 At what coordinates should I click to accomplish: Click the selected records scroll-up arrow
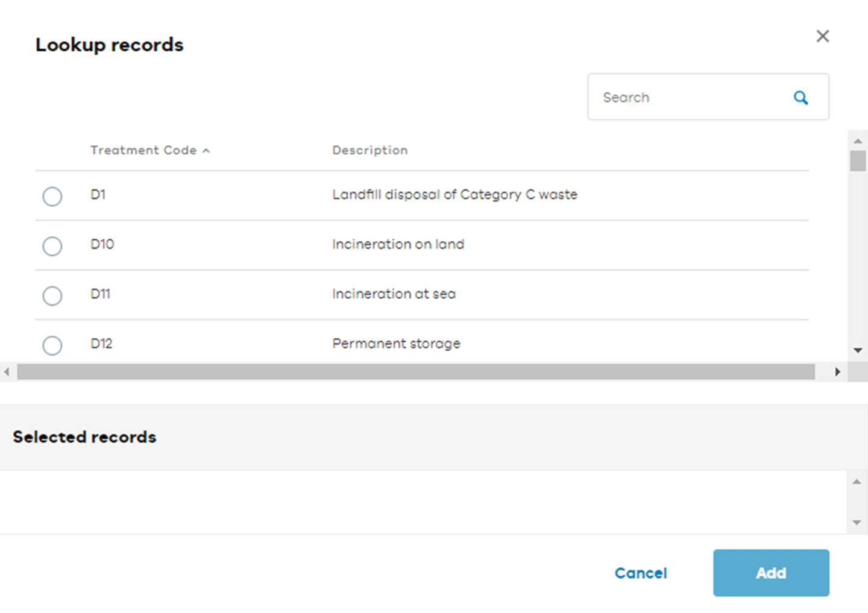click(x=857, y=482)
